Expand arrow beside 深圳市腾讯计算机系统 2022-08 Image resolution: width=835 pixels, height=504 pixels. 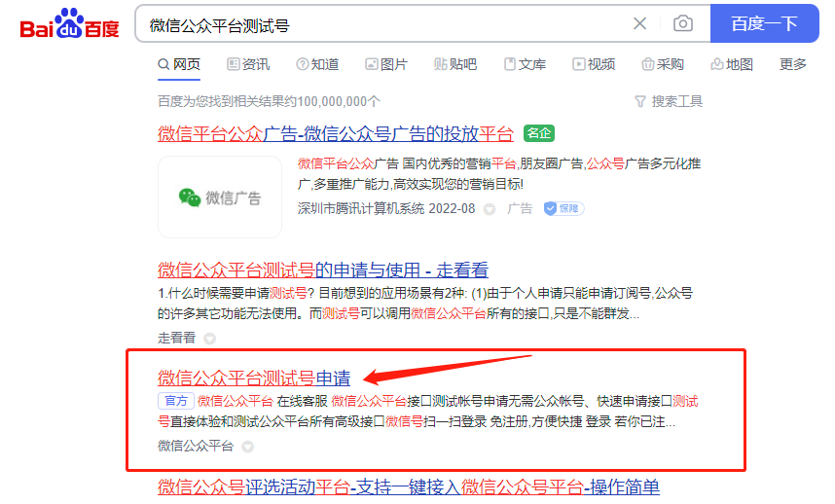tap(490, 210)
